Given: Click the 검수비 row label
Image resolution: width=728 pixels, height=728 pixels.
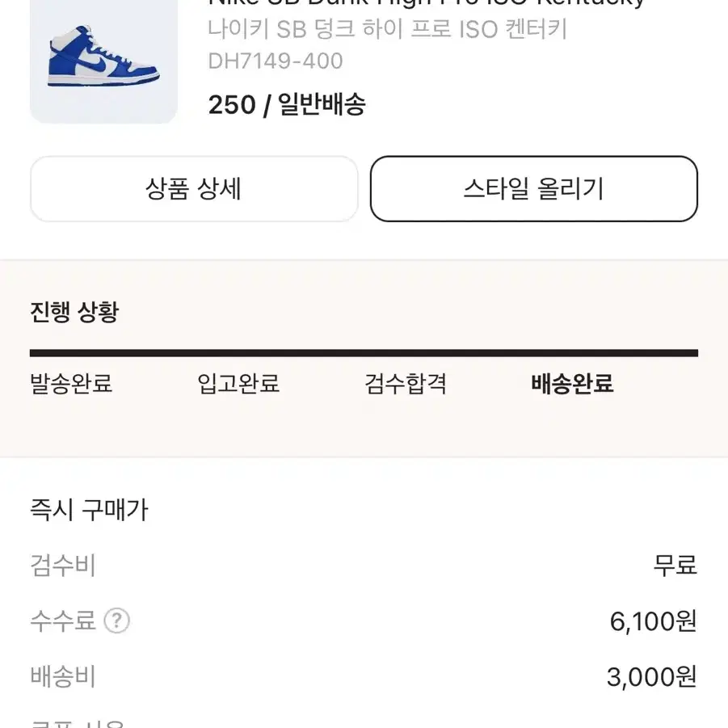Looking at the screenshot, I should (63, 565).
